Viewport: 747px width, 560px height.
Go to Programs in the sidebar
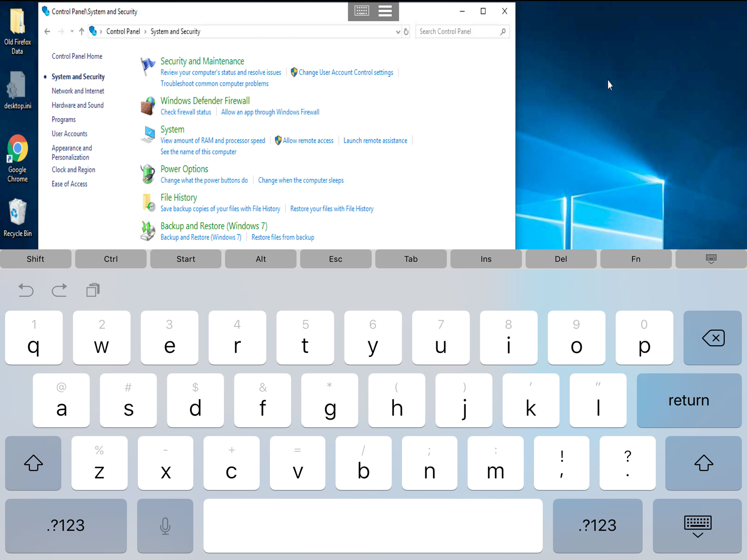[x=63, y=119]
